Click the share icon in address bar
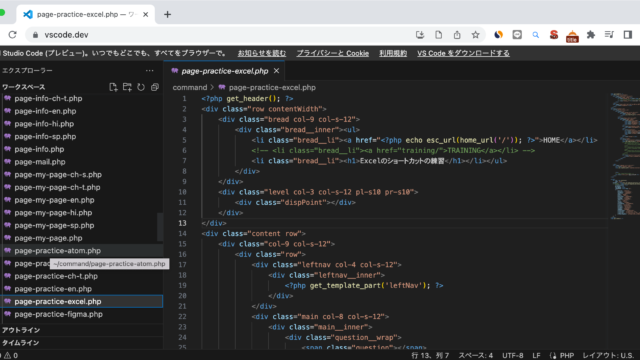Screen dimensions: 640x360 click(457, 35)
